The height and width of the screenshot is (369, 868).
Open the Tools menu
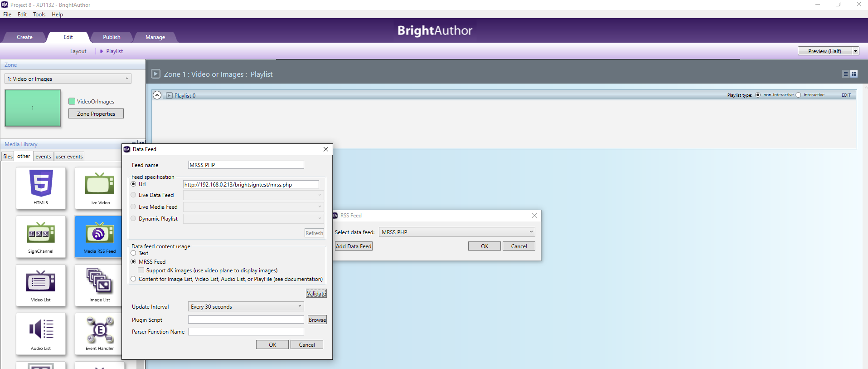pyautogui.click(x=39, y=15)
